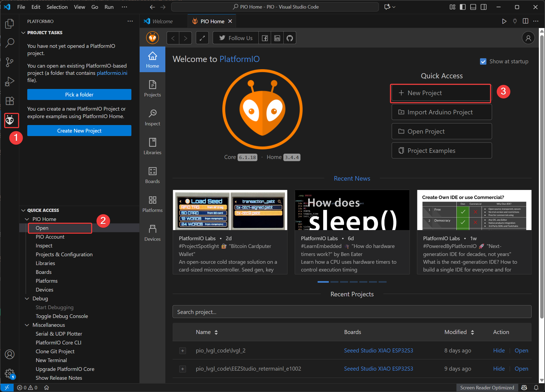Collapse the Project Tasks section
The height and width of the screenshot is (392, 545).
click(x=24, y=33)
